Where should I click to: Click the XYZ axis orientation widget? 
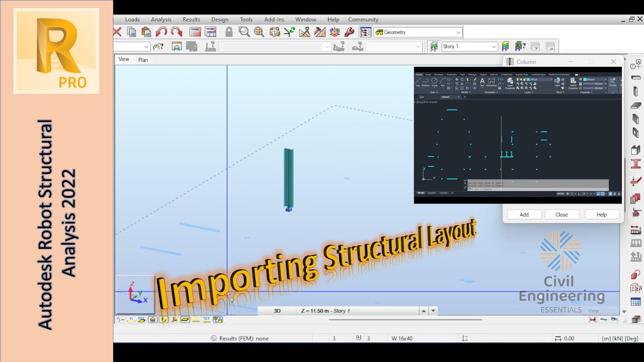(x=135, y=294)
